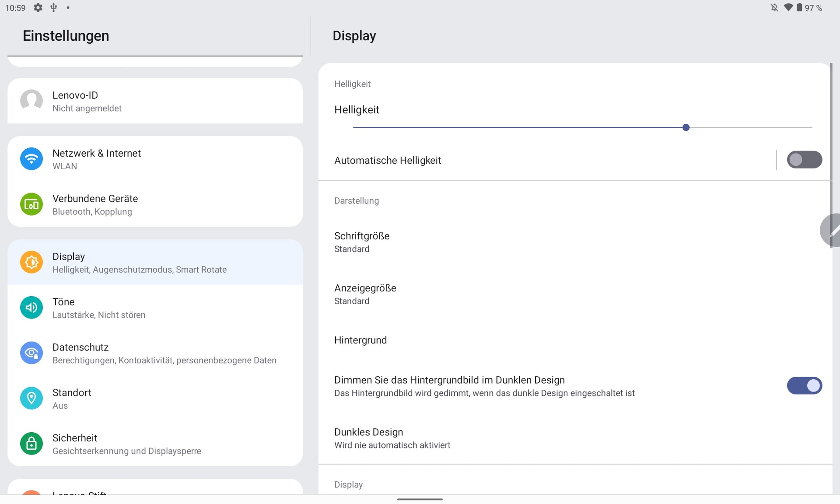
Task: Click the Lenovo-ID profile avatar icon
Action: coord(31,101)
